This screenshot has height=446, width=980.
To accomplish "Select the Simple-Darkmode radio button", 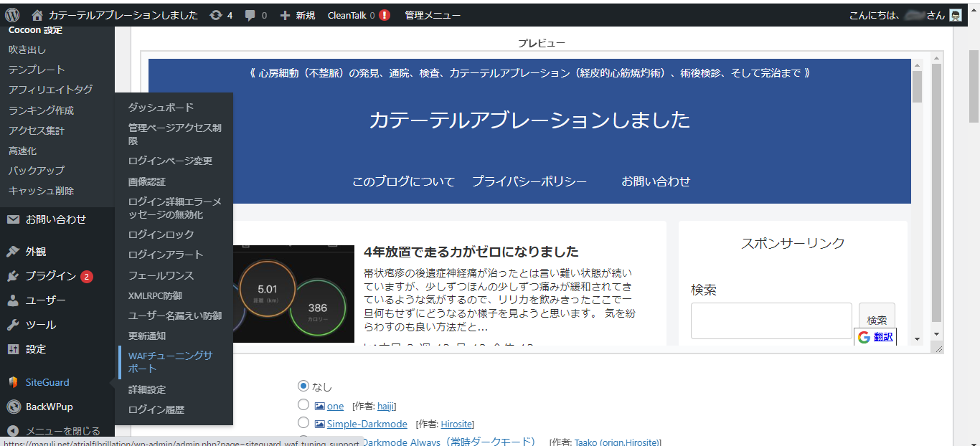I will [x=303, y=423].
